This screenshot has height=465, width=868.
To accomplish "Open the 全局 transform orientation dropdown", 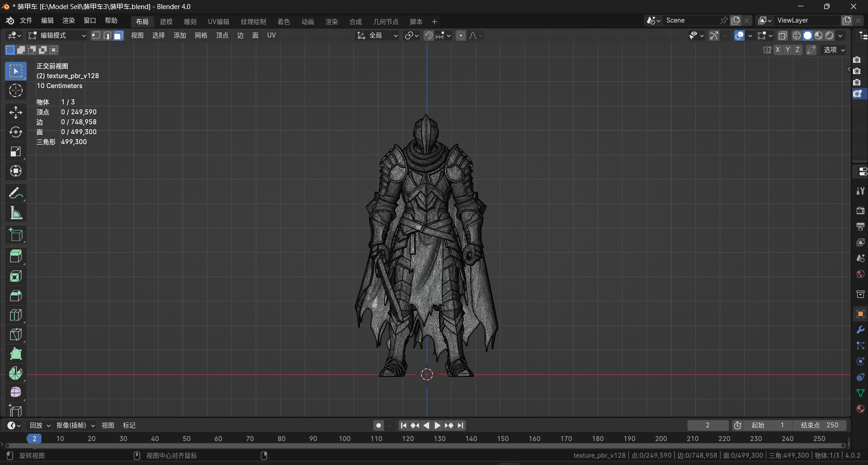I will [377, 35].
